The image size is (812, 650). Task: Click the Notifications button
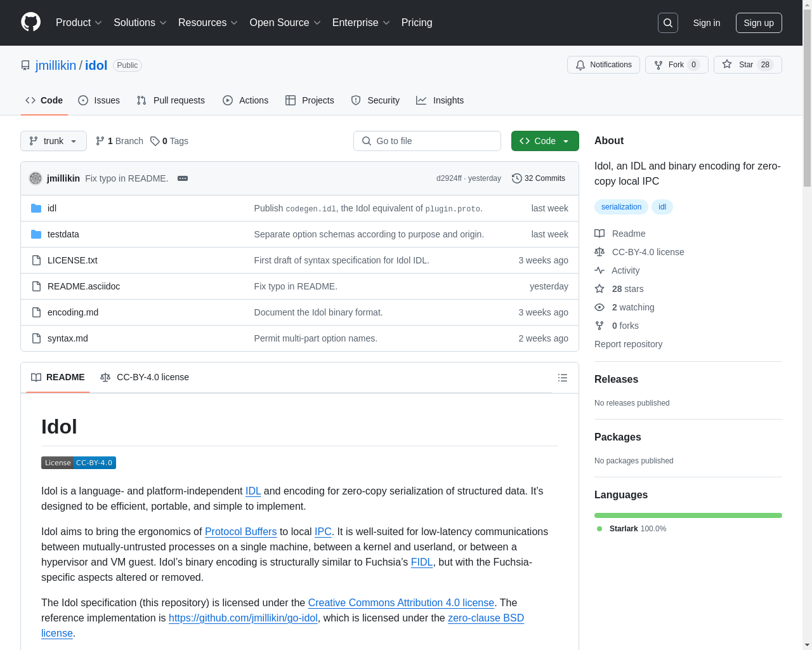[x=603, y=65]
